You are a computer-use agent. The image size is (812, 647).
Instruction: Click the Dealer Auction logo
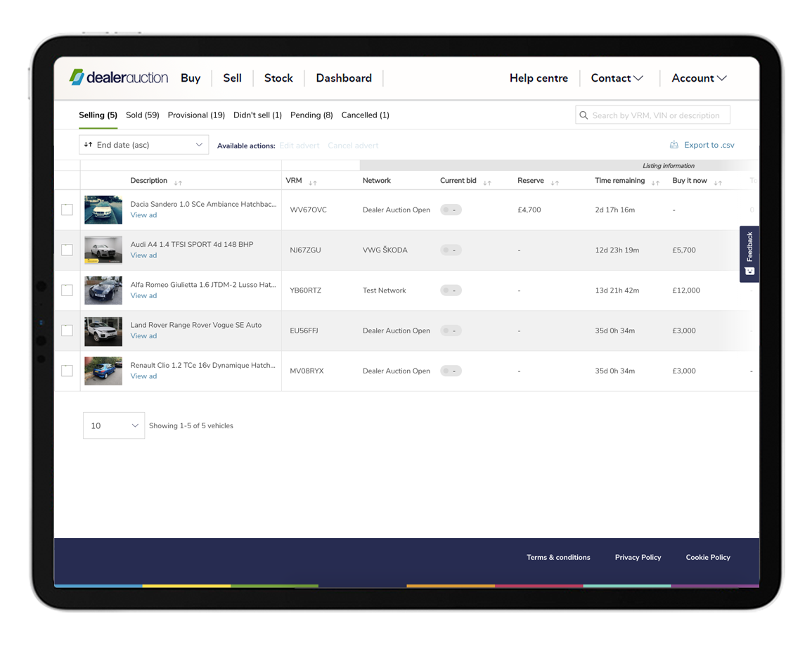(x=119, y=77)
